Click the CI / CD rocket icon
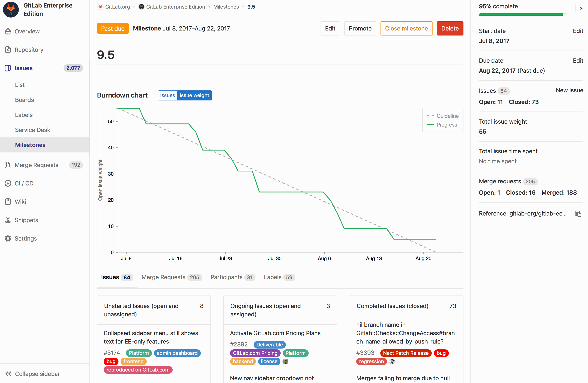 [x=8, y=183]
